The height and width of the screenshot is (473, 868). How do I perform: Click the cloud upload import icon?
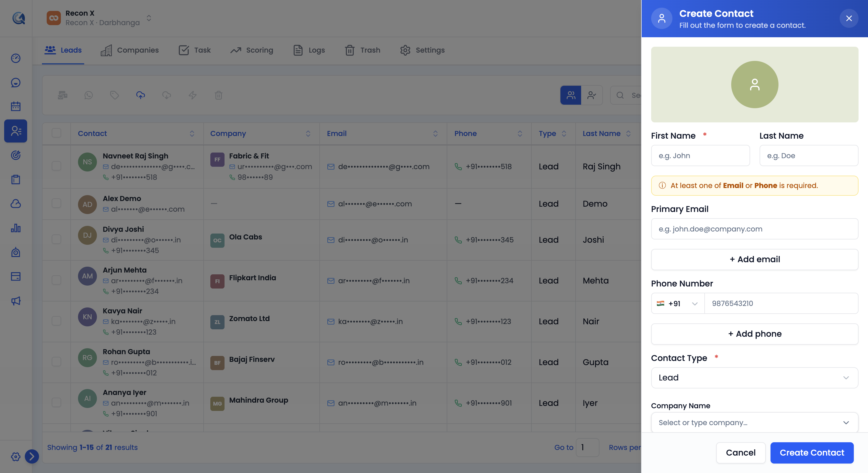click(141, 95)
